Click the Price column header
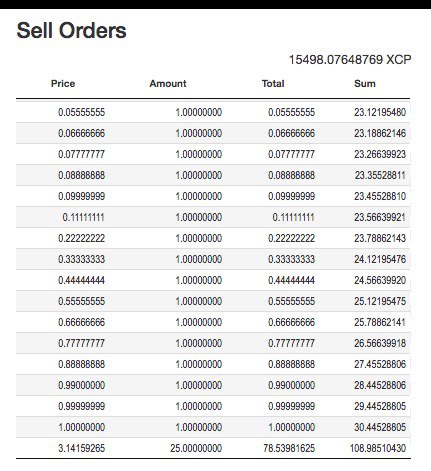This screenshot has width=431, height=471. coord(63,83)
